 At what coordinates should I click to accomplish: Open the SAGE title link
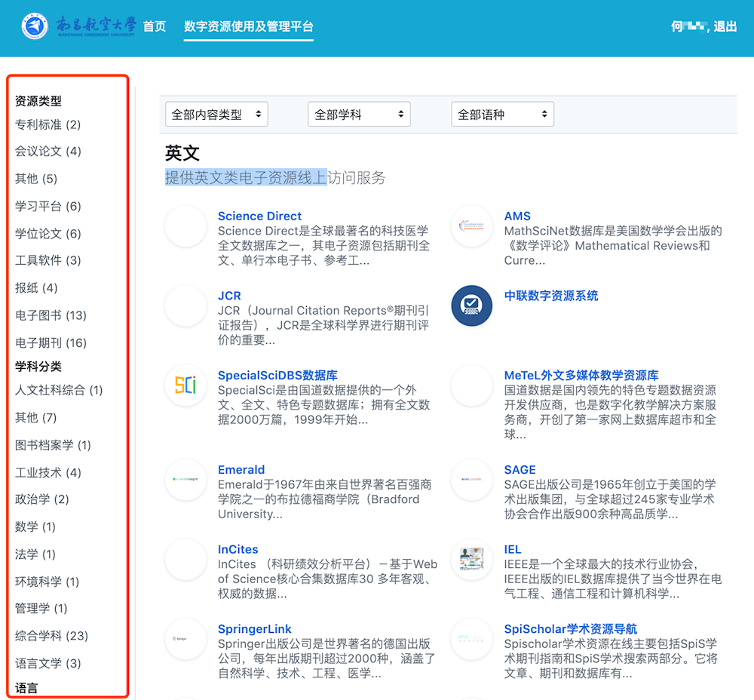(x=520, y=469)
